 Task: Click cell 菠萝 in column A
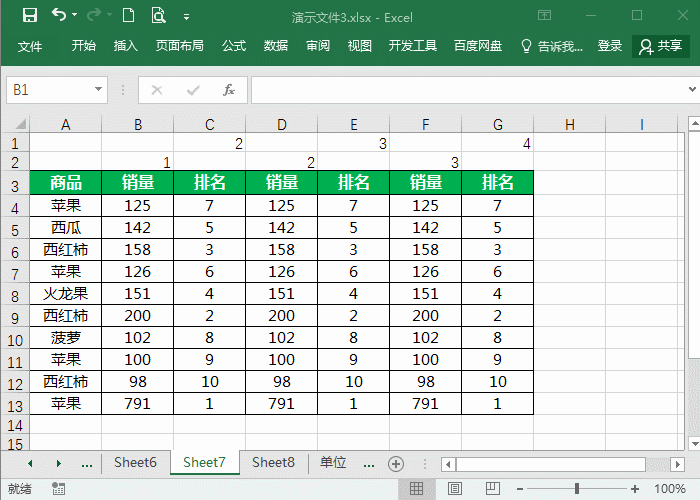tap(66, 338)
